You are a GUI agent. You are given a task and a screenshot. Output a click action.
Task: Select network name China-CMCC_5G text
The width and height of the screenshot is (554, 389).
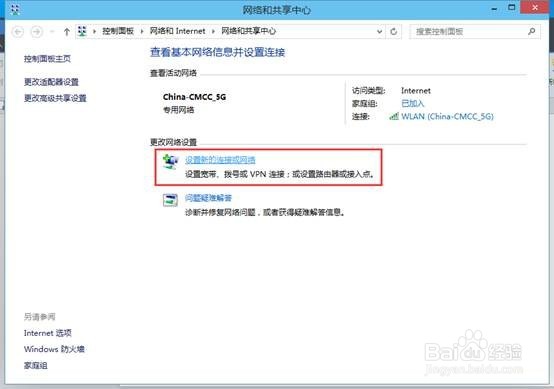point(194,97)
